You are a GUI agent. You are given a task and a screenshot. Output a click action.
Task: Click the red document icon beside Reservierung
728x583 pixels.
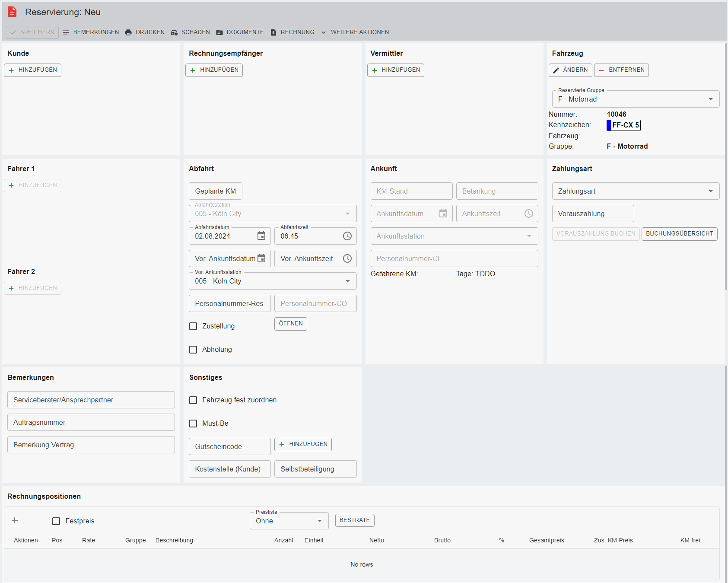[x=12, y=12]
